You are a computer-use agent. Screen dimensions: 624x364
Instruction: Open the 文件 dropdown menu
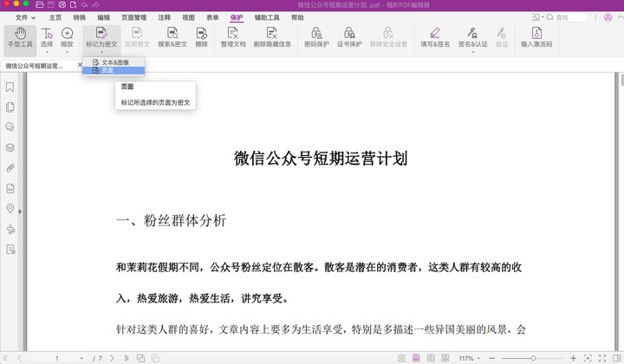(25, 17)
